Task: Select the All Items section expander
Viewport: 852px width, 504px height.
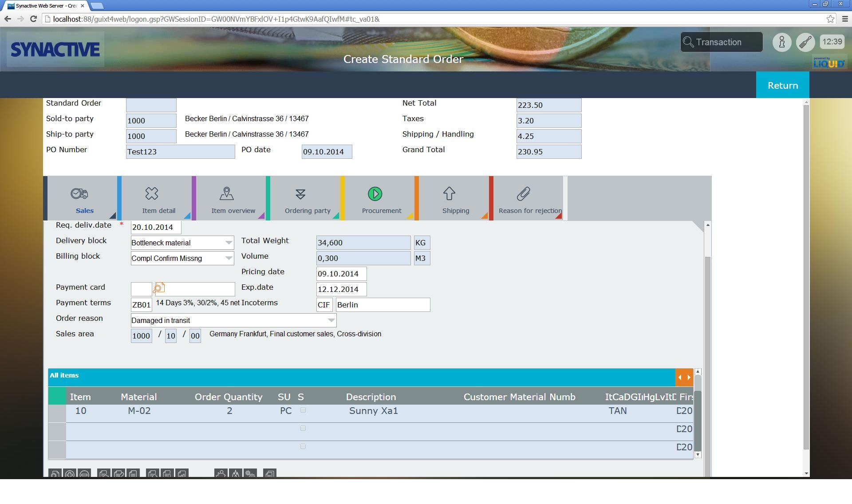Action: tap(685, 377)
